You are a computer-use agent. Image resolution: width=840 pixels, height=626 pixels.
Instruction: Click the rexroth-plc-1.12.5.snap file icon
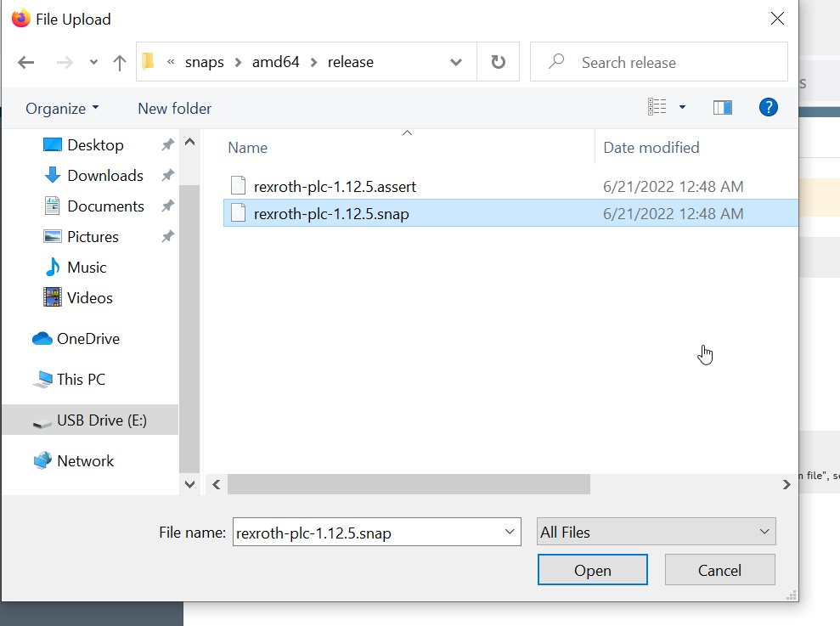pos(239,213)
